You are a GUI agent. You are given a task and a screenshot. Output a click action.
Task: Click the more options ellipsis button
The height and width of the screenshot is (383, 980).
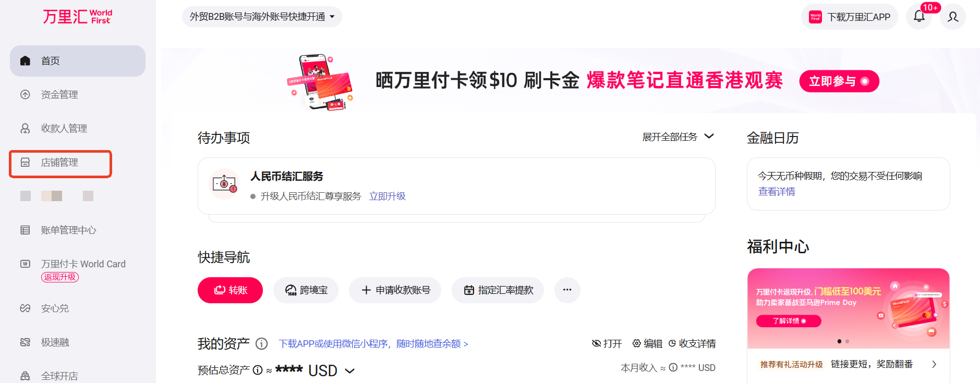(x=567, y=290)
